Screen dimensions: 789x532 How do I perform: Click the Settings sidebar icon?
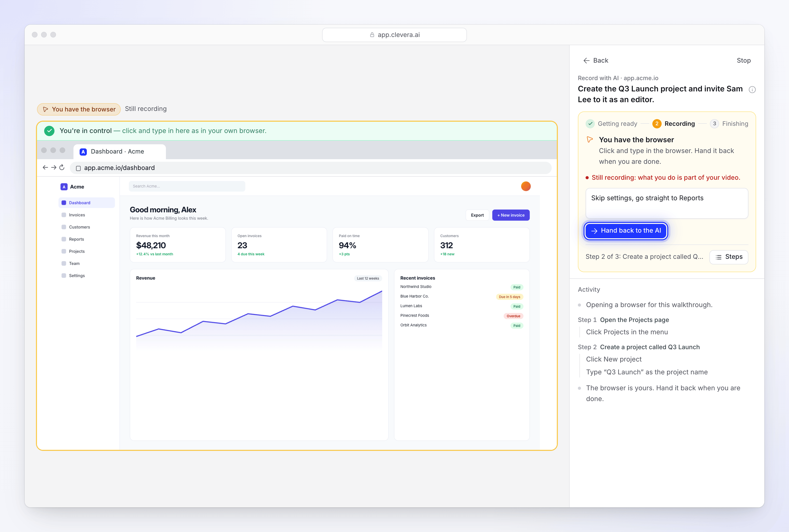point(63,275)
